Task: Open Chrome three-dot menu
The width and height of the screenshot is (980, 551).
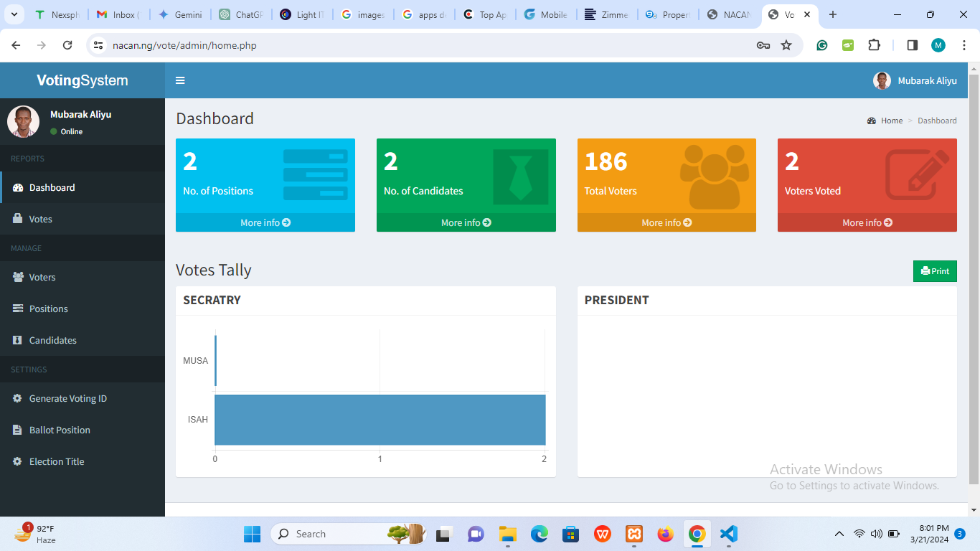Action: coord(963,45)
